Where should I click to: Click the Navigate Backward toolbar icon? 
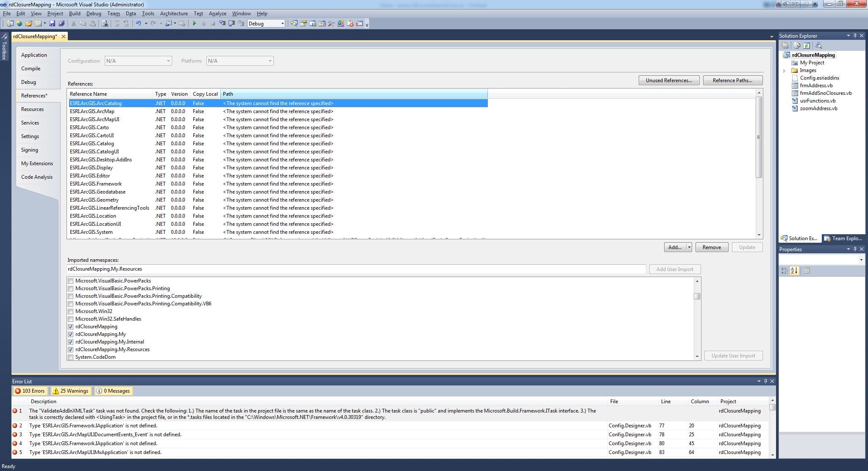[168, 24]
